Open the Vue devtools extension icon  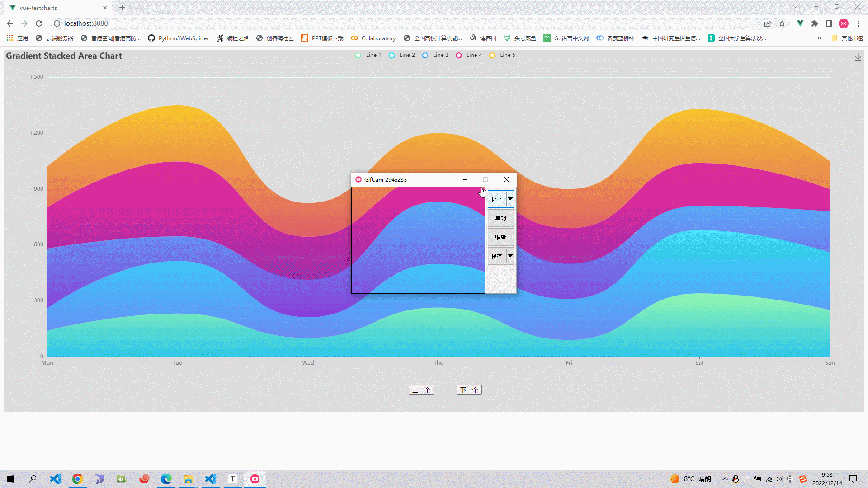click(800, 23)
